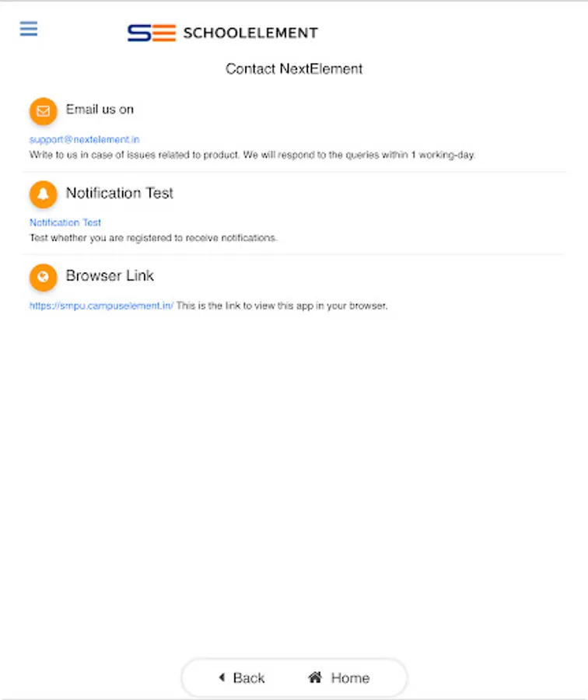The image size is (588, 700).
Task: Open the hamburger navigation menu
Action: [x=29, y=29]
